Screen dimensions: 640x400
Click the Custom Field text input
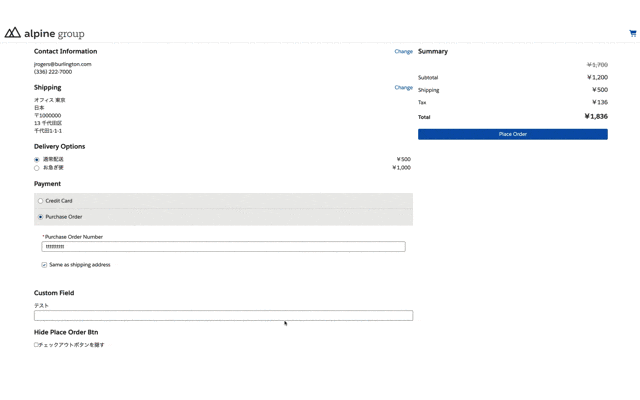click(x=223, y=316)
